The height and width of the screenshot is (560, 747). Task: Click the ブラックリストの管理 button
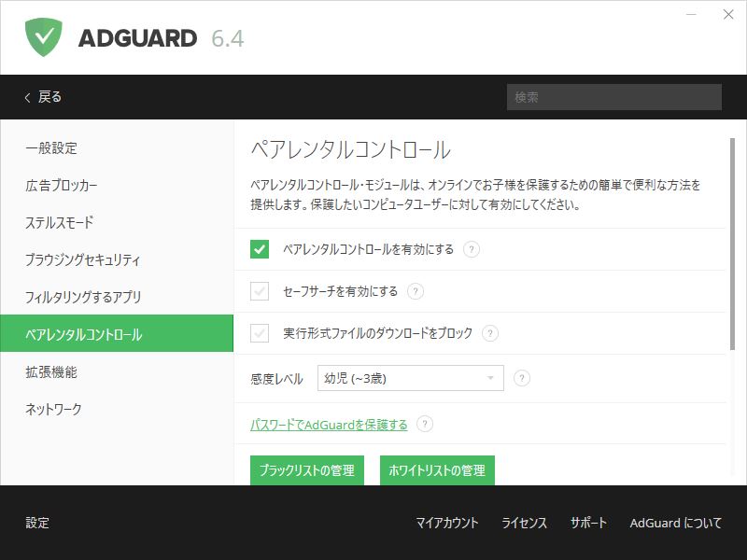click(x=307, y=470)
